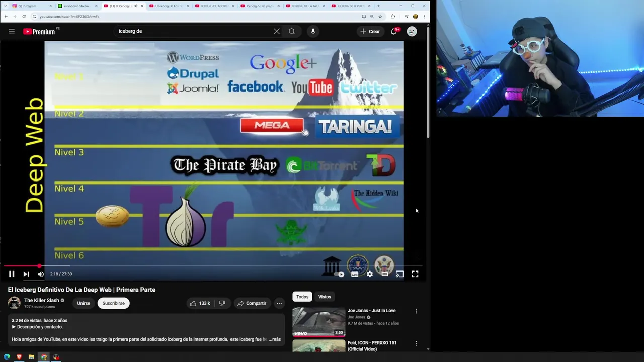Image resolution: width=644 pixels, height=362 pixels.
Task: Open Microsoft Edge from the taskbar
Action: click(7, 357)
